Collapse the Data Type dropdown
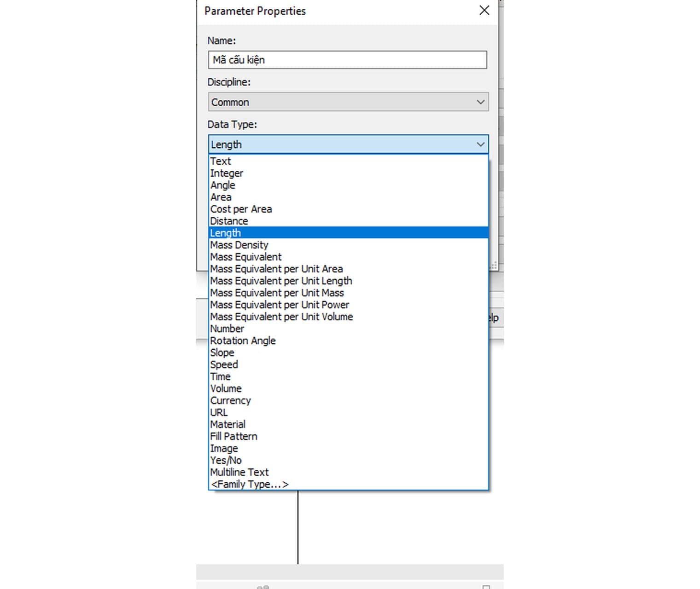 click(x=348, y=144)
